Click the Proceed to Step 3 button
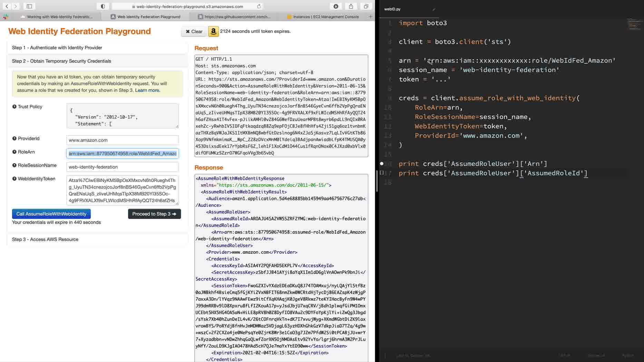The height and width of the screenshot is (362, 644). tap(154, 214)
